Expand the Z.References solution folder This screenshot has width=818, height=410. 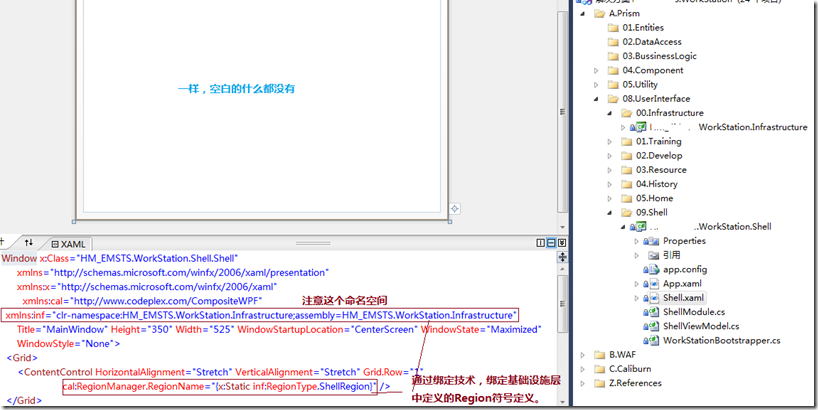[583, 383]
